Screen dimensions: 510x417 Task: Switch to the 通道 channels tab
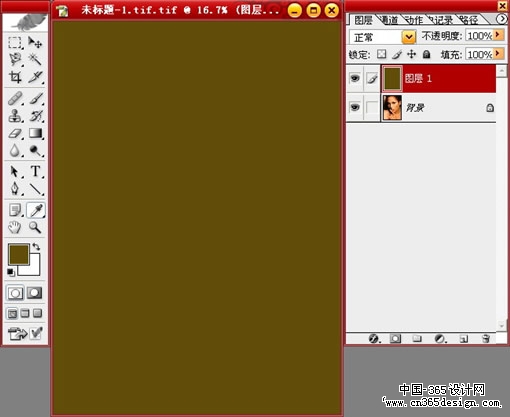tap(389, 20)
